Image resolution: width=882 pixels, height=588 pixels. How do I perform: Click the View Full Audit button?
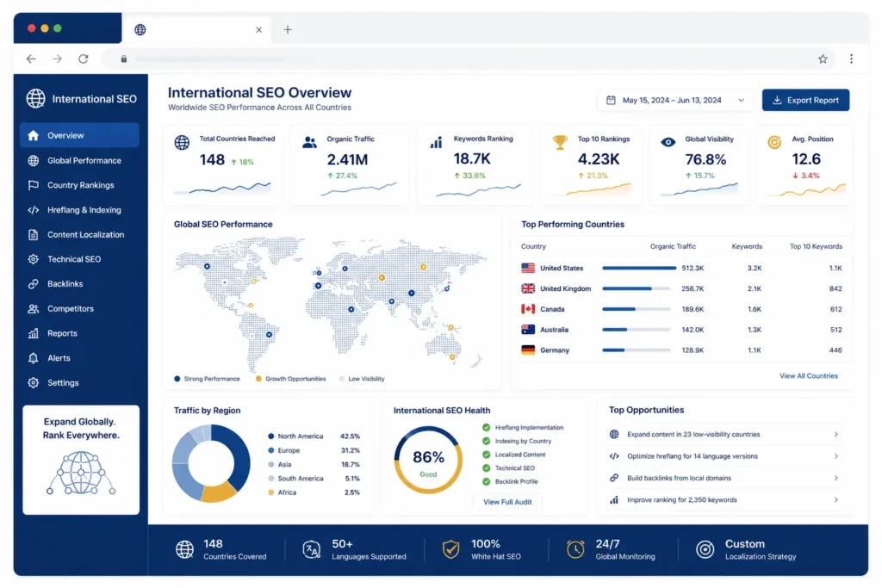click(x=507, y=502)
